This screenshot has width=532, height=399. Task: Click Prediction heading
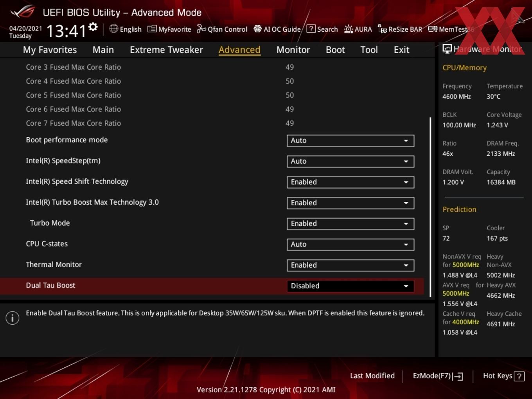pos(459,209)
